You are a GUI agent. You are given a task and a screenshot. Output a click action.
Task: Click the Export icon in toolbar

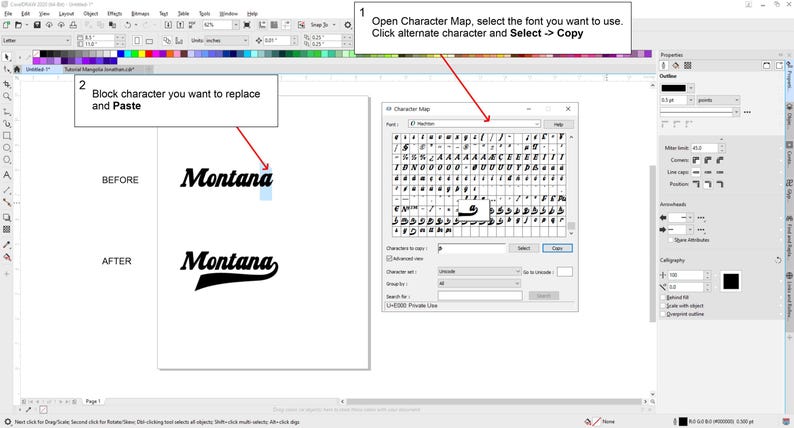[180, 25]
